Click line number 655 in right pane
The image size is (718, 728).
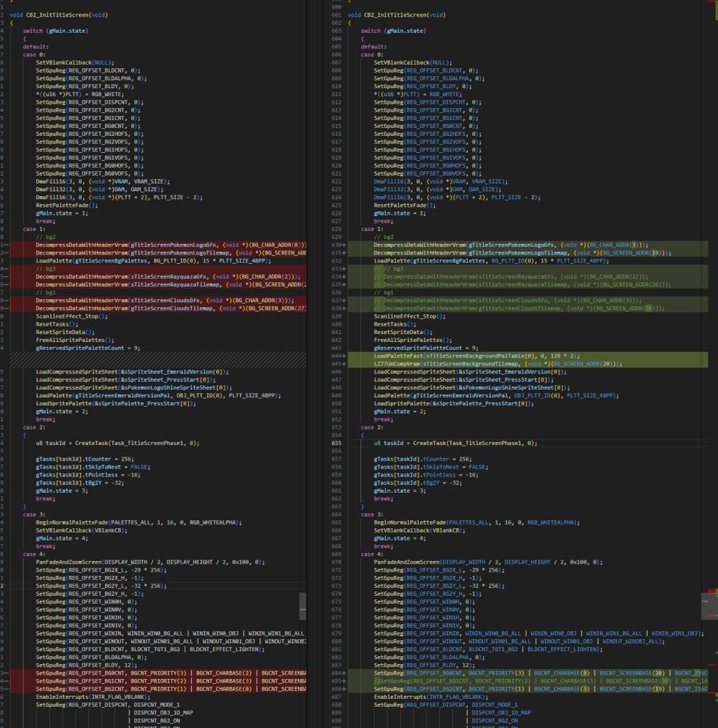coord(336,443)
